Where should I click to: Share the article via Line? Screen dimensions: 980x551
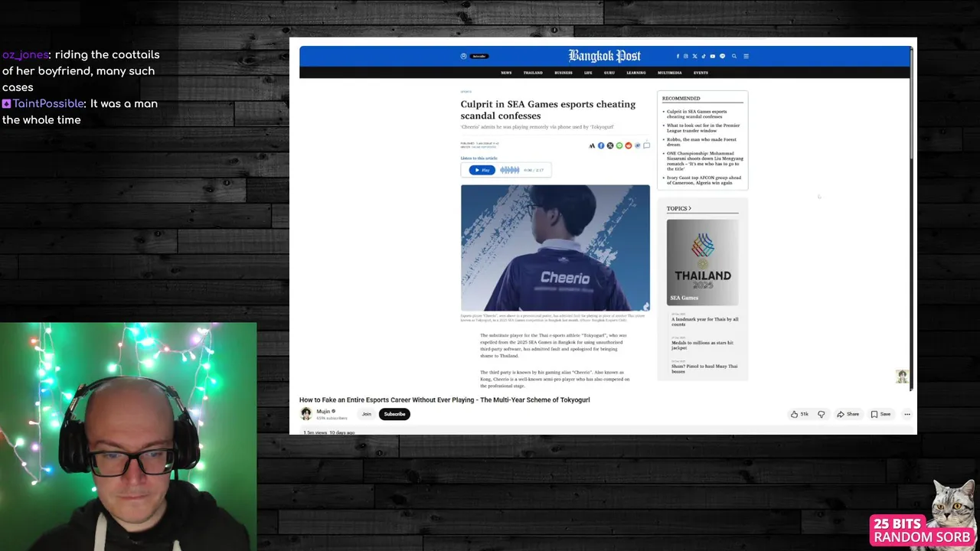click(619, 145)
